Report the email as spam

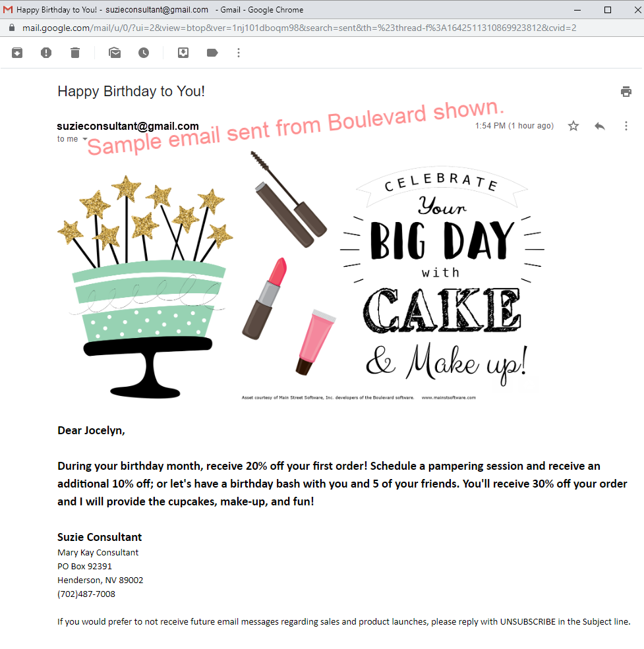tap(46, 53)
